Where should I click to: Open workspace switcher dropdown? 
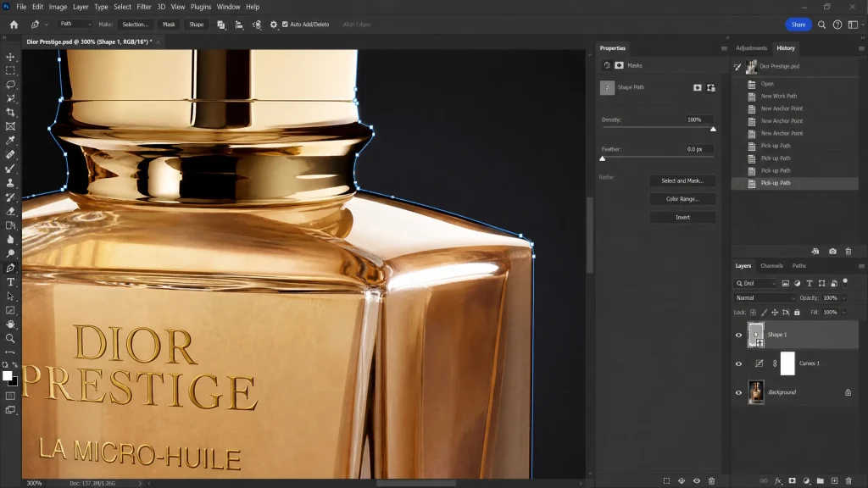pyautogui.click(x=856, y=25)
